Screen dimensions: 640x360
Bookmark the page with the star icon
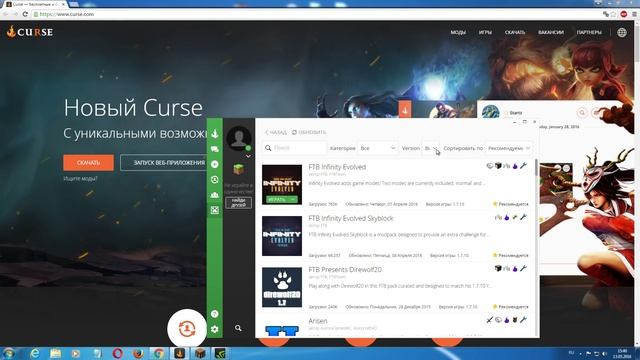613,14
